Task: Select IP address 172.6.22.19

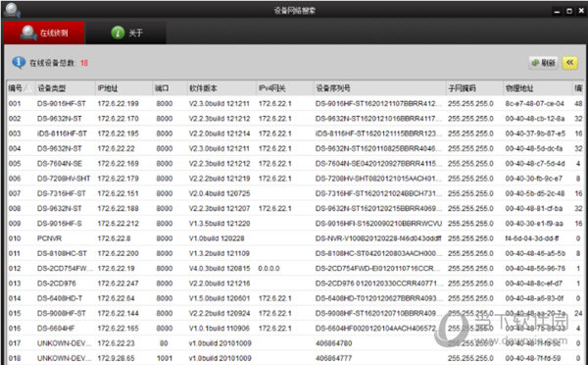Action: [116, 268]
